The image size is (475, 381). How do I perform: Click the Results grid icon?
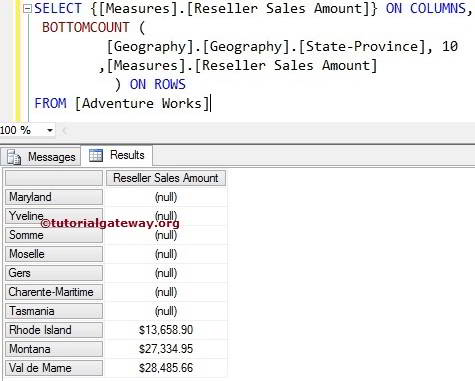click(x=96, y=155)
